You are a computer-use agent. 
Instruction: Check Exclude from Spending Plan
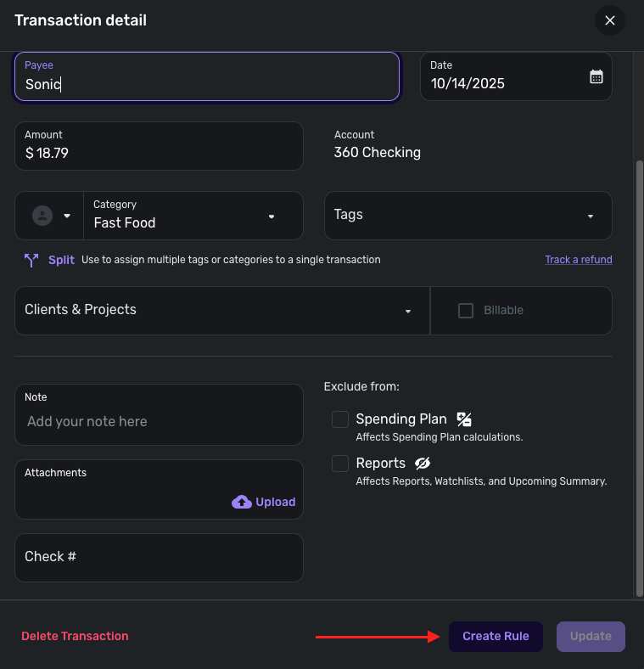(x=340, y=419)
